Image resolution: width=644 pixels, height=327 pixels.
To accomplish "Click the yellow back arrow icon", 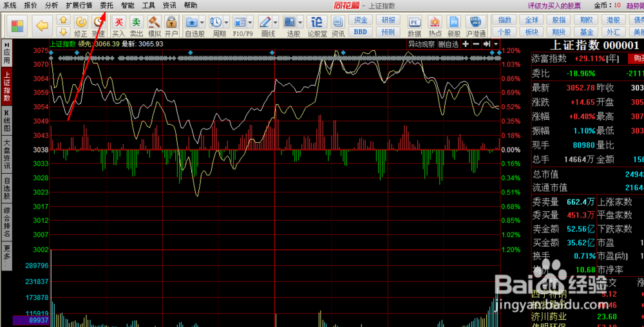I will pos(43,26).
